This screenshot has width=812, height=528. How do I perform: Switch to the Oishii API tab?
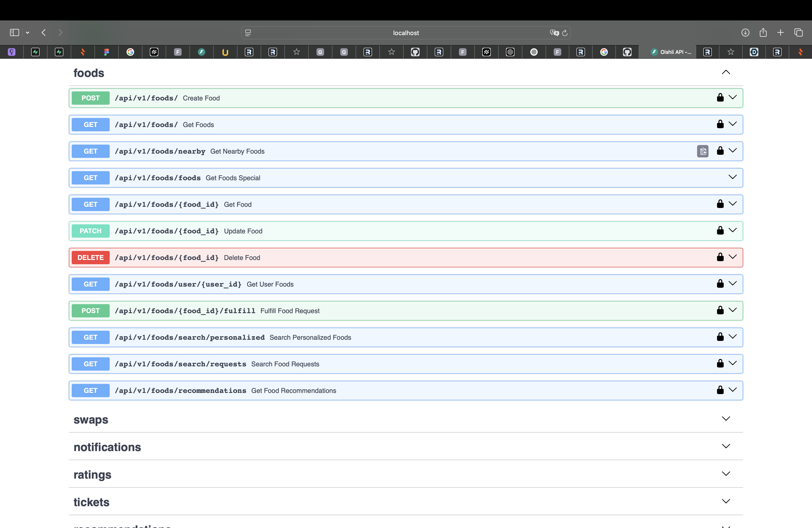click(x=671, y=52)
